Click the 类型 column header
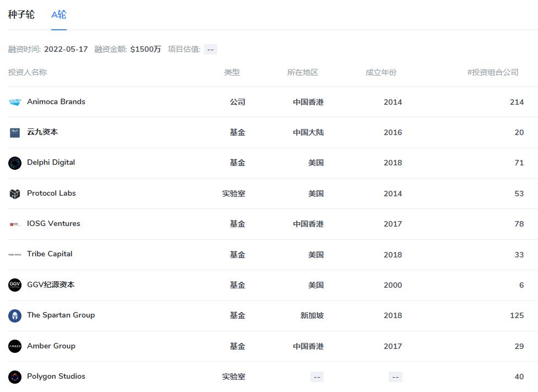 click(x=233, y=72)
